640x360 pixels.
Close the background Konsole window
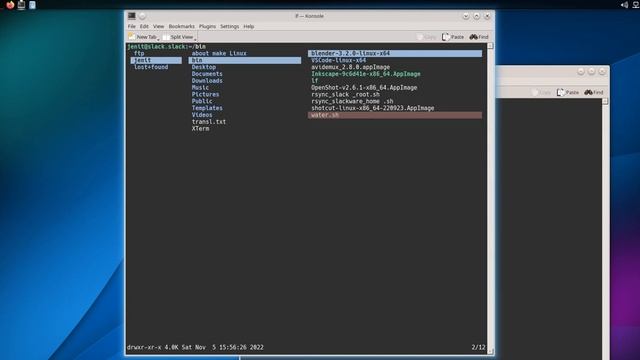(x=602, y=71)
